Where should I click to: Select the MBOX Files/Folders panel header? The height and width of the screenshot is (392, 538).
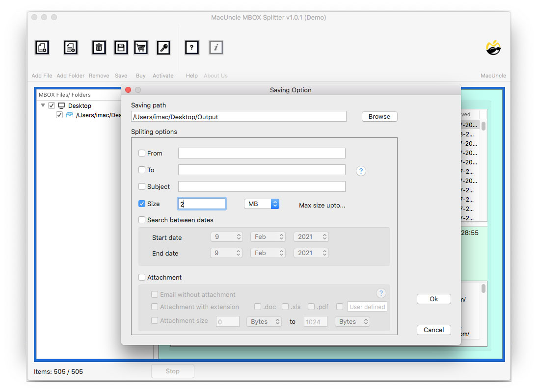[x=65, y=94]
